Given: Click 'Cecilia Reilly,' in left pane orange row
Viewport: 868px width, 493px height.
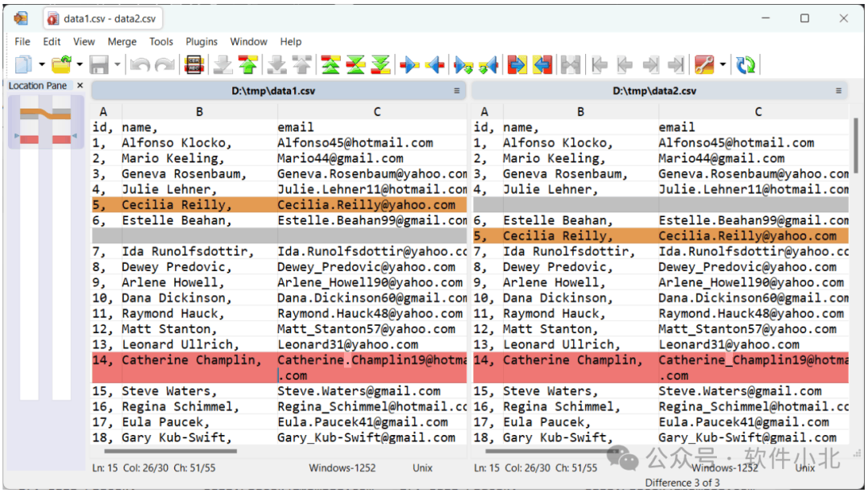Looking at the screenshot, I should tap(177, 205).
